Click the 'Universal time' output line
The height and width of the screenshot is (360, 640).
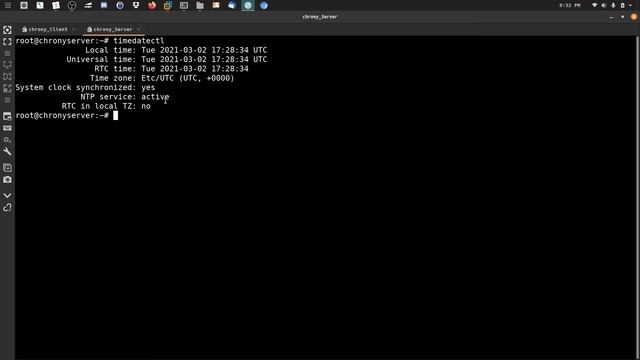(x=167, y=60)
